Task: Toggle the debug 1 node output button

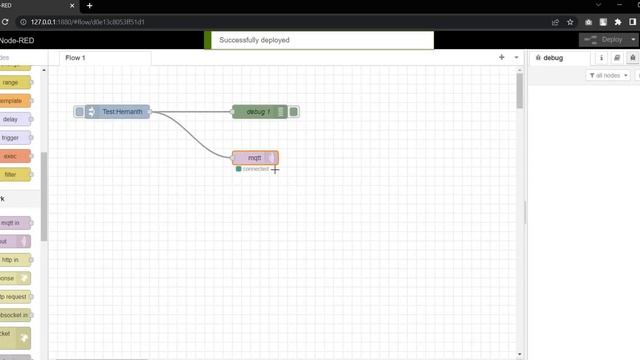Action: click(x=293, y=112)
